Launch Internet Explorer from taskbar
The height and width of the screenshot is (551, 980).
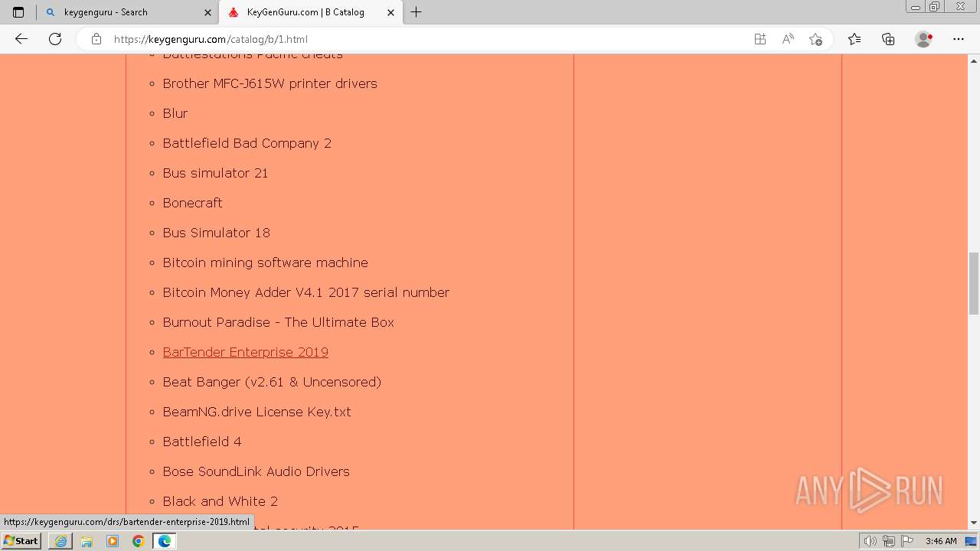[60, 541]
